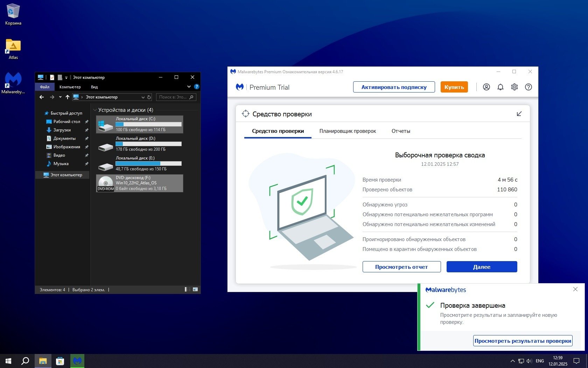Image resolution: width=588 pixels, height=368 pixels.
Task: Expand the Explorer ribbon chevron
Action: click(189, 87)
